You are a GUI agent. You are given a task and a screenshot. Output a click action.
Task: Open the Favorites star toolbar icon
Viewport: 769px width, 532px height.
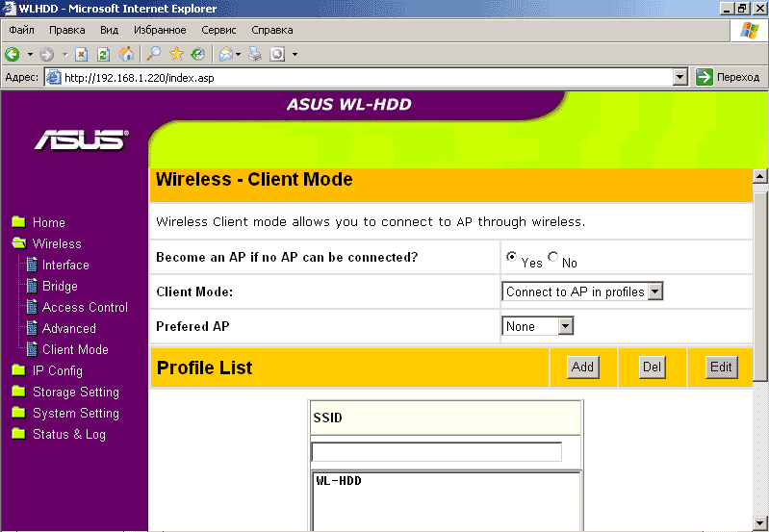176,54
